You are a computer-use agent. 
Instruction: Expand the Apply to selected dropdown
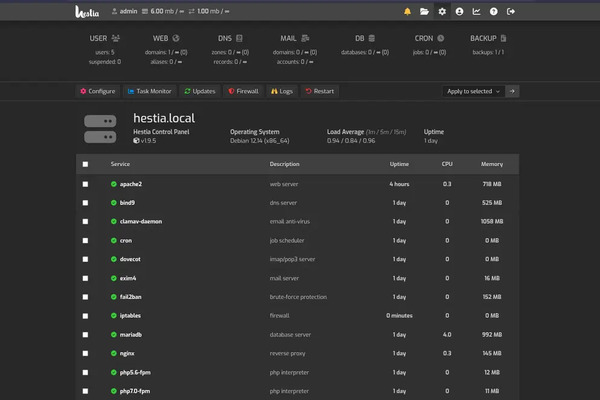point(473,91)
